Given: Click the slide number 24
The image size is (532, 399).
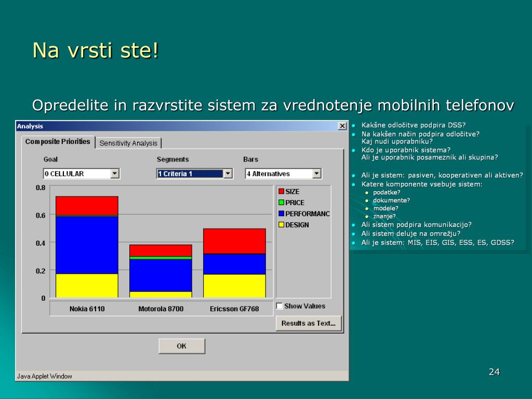Looking at the screenshot, I should [x=495, y=372].
